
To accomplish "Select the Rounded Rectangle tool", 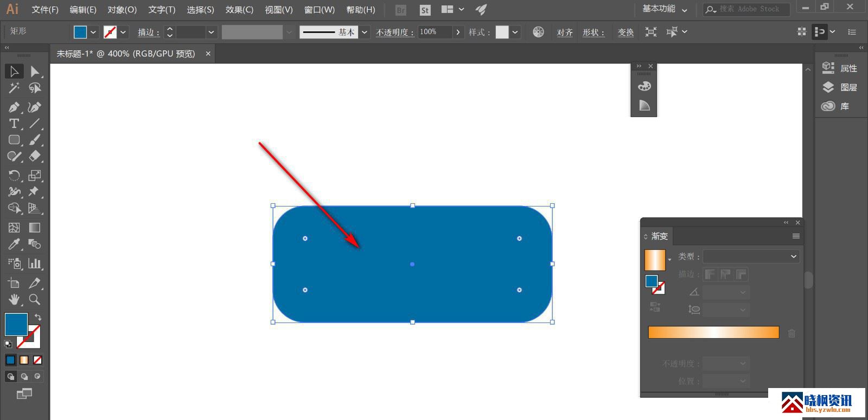I will click(x=14, y=140).
